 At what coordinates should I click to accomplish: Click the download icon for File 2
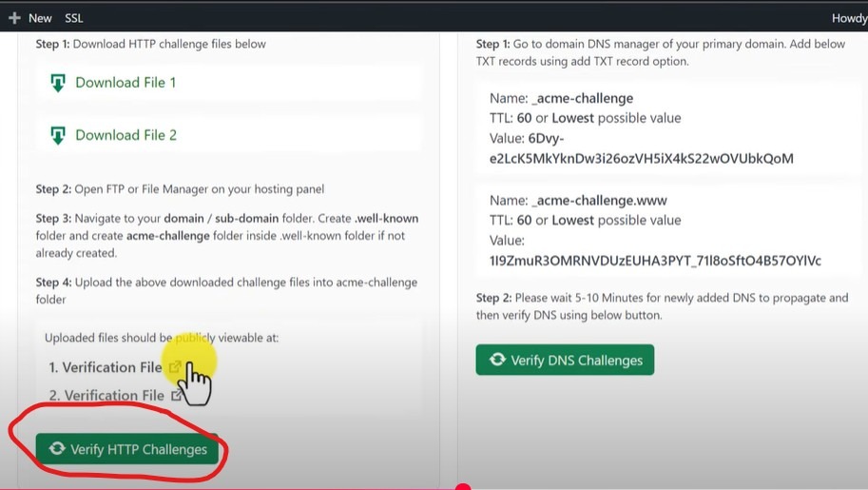coord(58,135)
